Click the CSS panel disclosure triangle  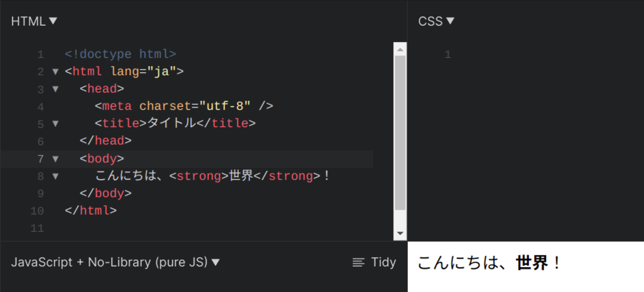pyautogui.click(x=451, y=21)
